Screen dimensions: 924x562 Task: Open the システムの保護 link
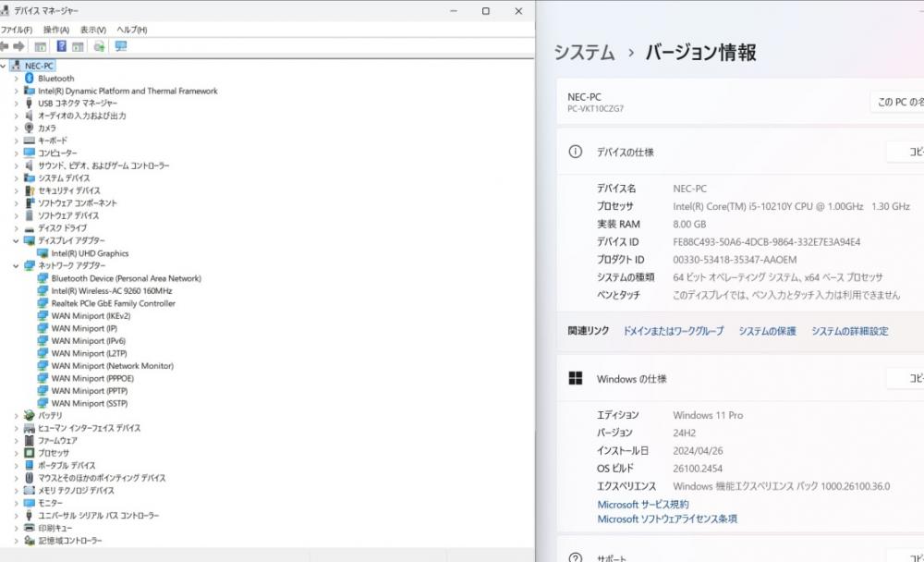point(767,331)
